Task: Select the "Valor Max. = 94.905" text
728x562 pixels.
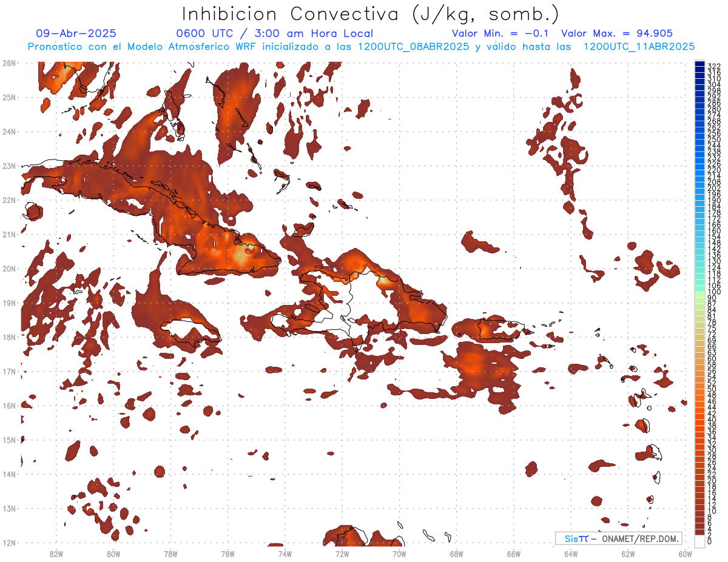Action: point(617,33)
